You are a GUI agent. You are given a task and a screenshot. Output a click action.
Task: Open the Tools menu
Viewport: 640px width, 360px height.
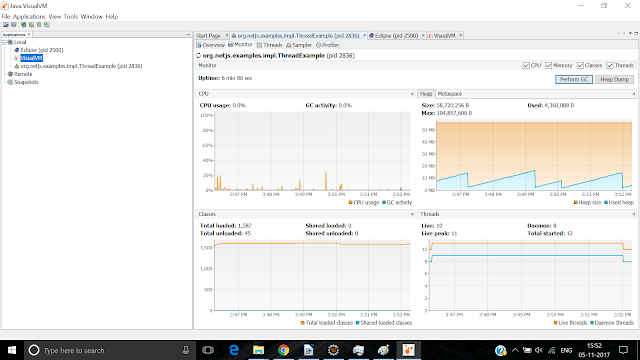click(x=71, y=17)
